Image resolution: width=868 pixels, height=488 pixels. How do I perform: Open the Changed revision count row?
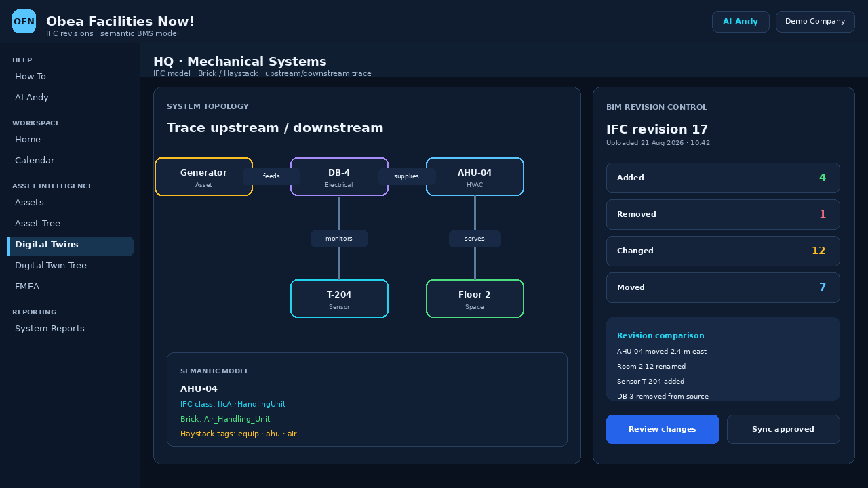(723, 251)
